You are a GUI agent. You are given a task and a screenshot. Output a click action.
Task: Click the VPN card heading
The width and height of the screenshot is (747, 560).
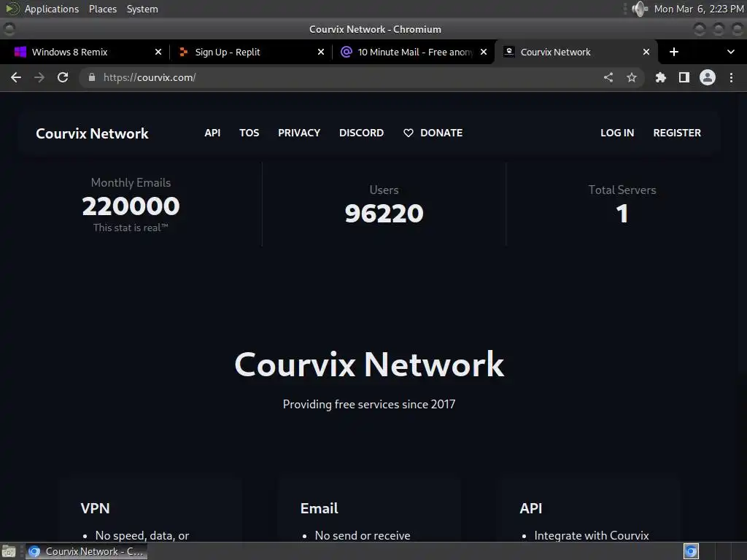point(95,508)
